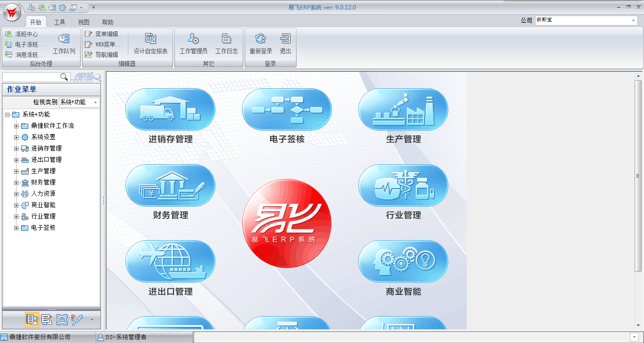
Task: Open 工作日志 from the ribbon
Action: click(x=226, y=44)
